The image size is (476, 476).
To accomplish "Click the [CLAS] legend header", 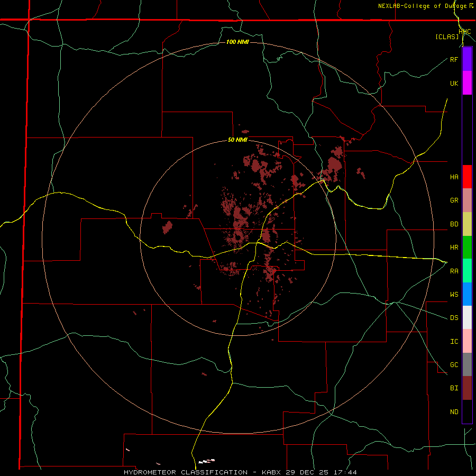I will [x=447, y=36].
